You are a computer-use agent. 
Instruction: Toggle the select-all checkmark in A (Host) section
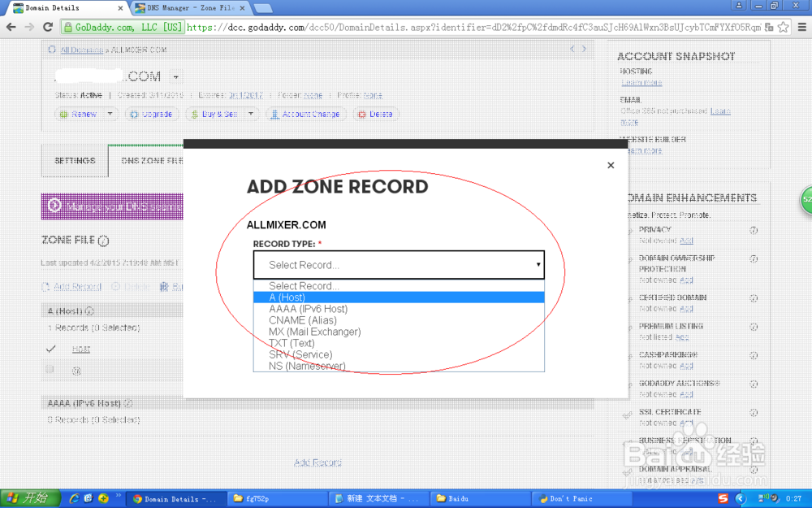coord(50,349)
